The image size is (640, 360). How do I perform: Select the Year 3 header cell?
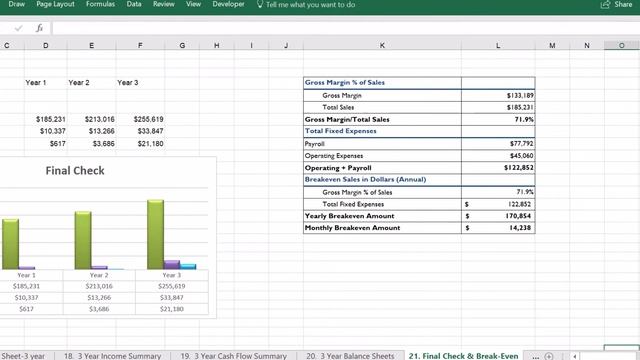point(140,82)
